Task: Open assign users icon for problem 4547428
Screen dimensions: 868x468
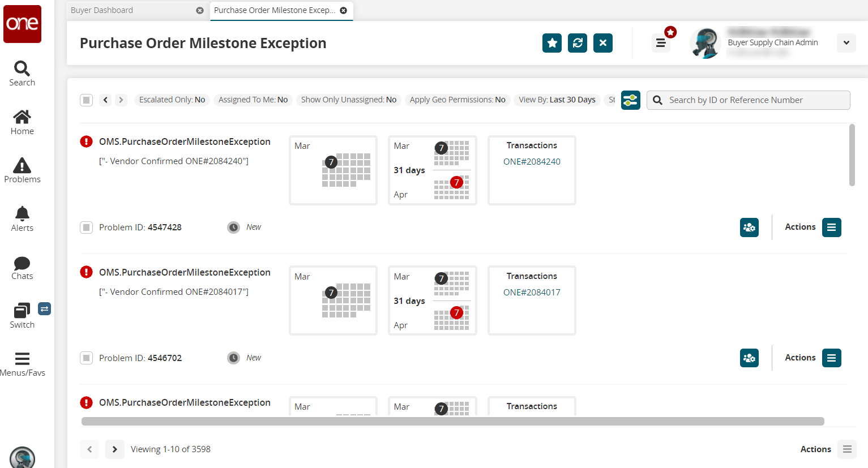Action: [x=749, y=227]
